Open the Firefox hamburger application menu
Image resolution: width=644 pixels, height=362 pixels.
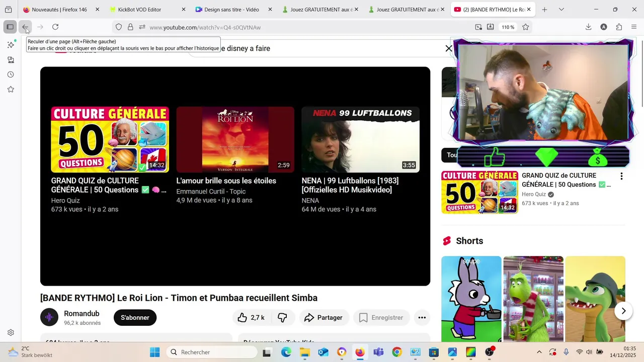(x=634, y=27)
